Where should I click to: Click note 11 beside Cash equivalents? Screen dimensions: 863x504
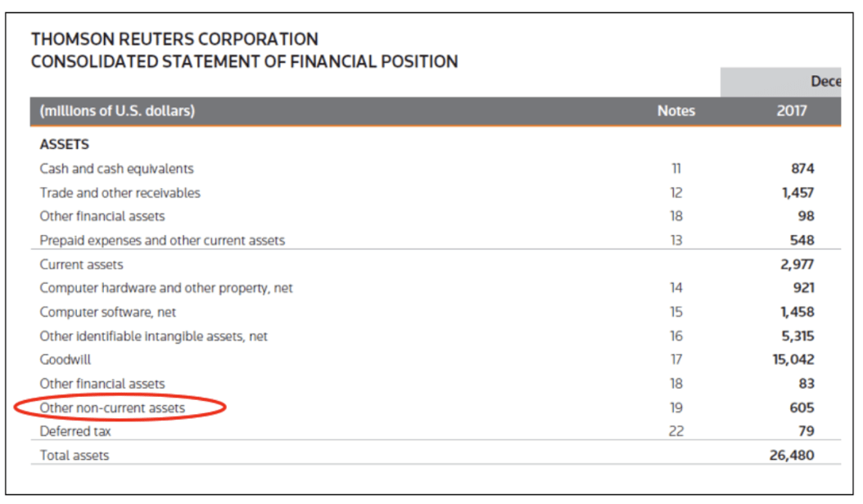676,169
